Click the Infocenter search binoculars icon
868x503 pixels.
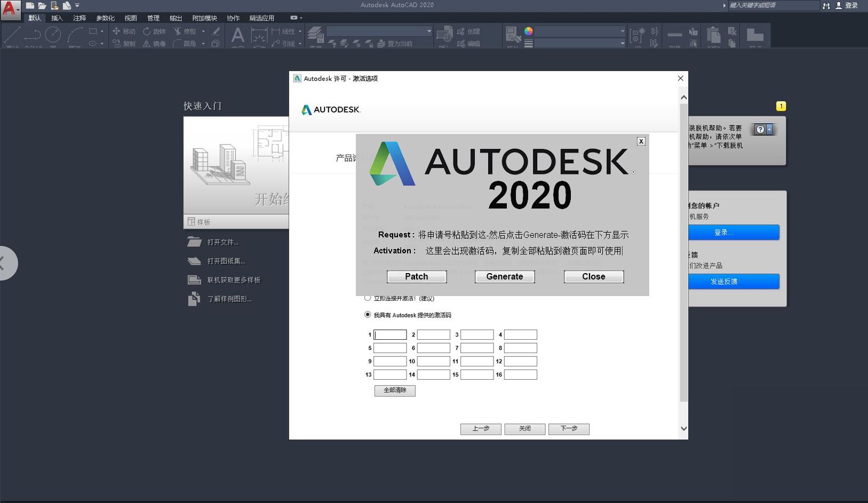(x=826, y=5)
